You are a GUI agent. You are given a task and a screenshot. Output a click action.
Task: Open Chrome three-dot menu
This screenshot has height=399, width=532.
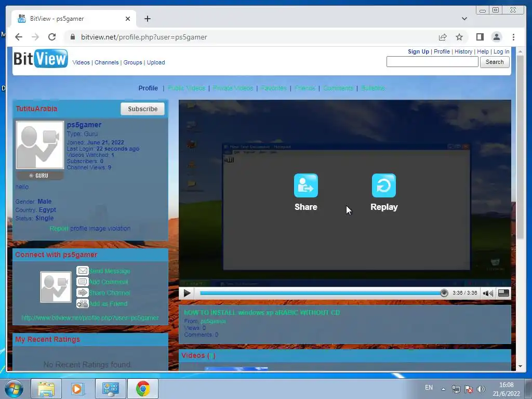(x=513, y=37)
